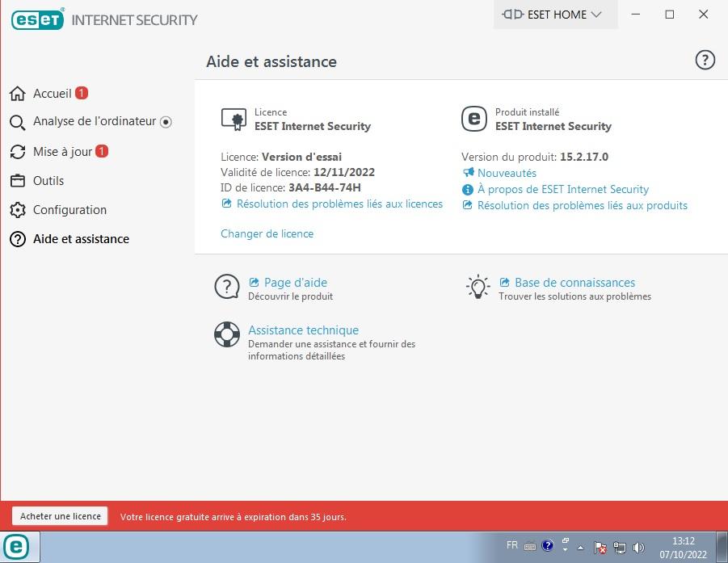This screenshot has width=728, height=563.
Task: Open Assistance technique
Action: pyautogui.click(x=303, y=330)
